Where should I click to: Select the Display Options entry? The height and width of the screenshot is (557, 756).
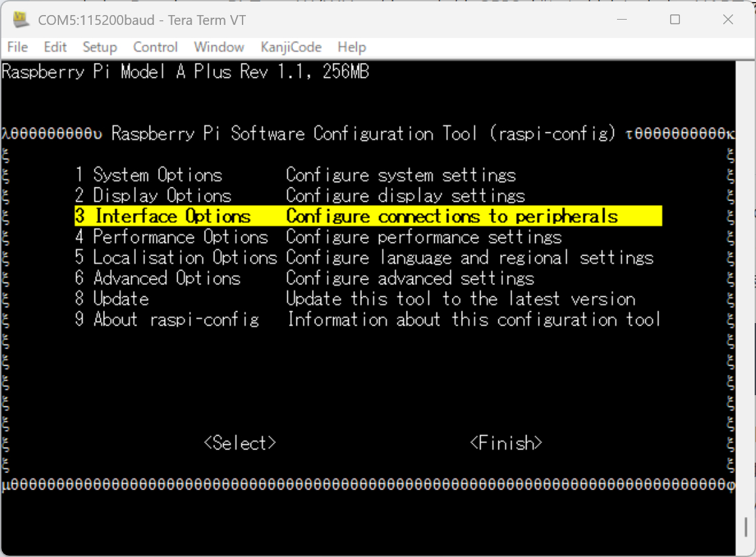(153, 196)
